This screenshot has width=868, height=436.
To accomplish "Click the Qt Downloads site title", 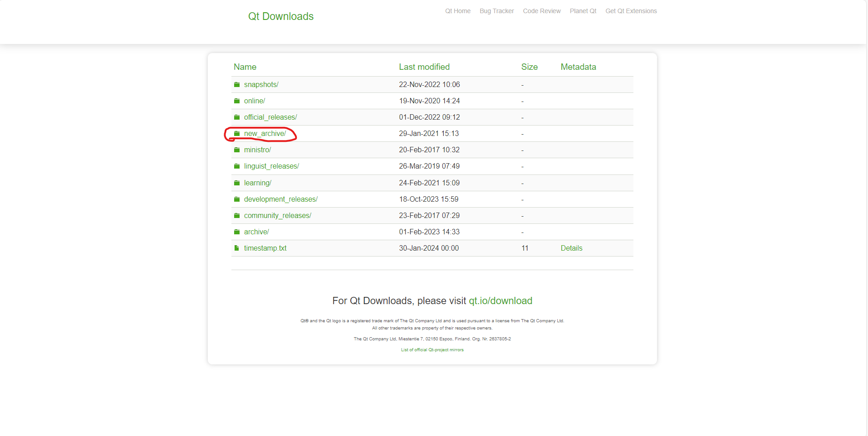I will click(281, 16).
